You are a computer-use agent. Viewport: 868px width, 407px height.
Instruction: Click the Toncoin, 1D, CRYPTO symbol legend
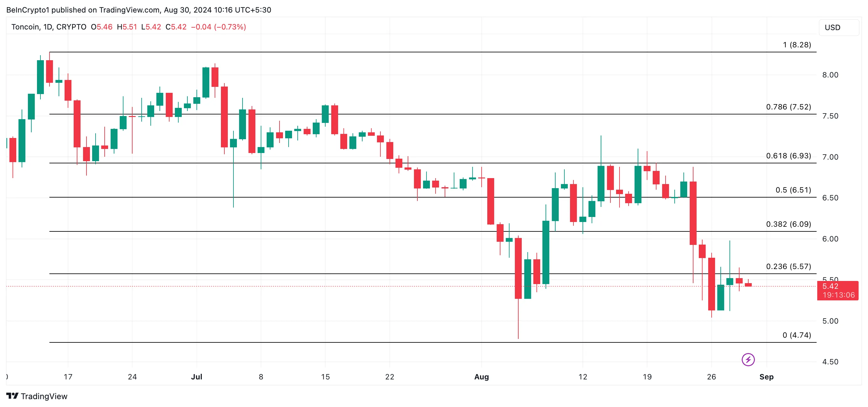pyautogui.click(x=49, y=27)
